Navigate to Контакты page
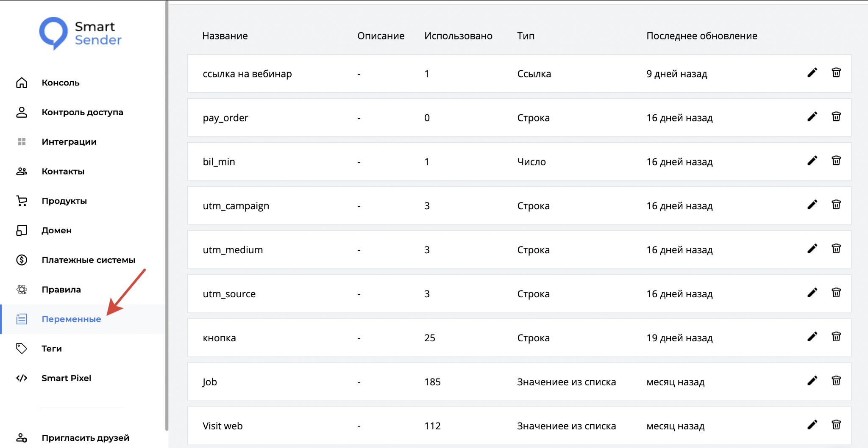This screenshot has height=448, width=868. coord(63,171)
